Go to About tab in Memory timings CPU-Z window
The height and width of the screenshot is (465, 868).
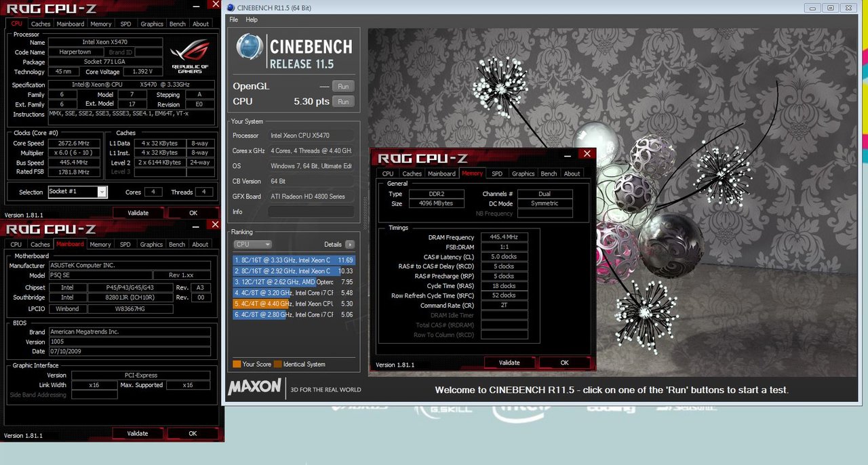(572, 174)
